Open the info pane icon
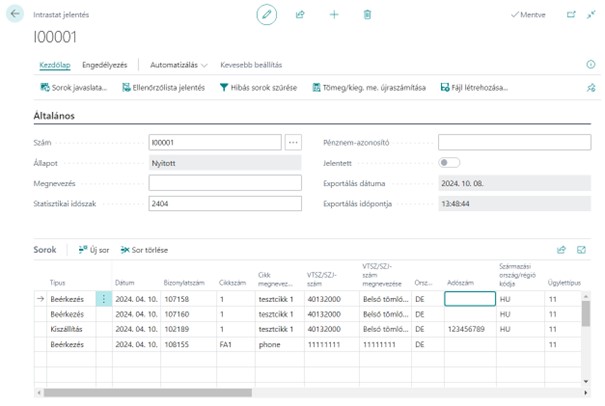 591,64
